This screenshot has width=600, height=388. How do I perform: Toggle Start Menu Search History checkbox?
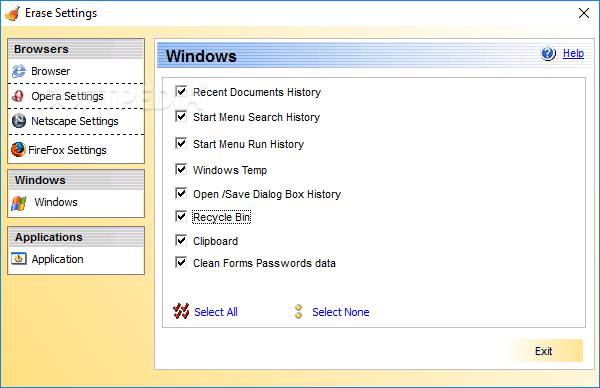point(181,116)
